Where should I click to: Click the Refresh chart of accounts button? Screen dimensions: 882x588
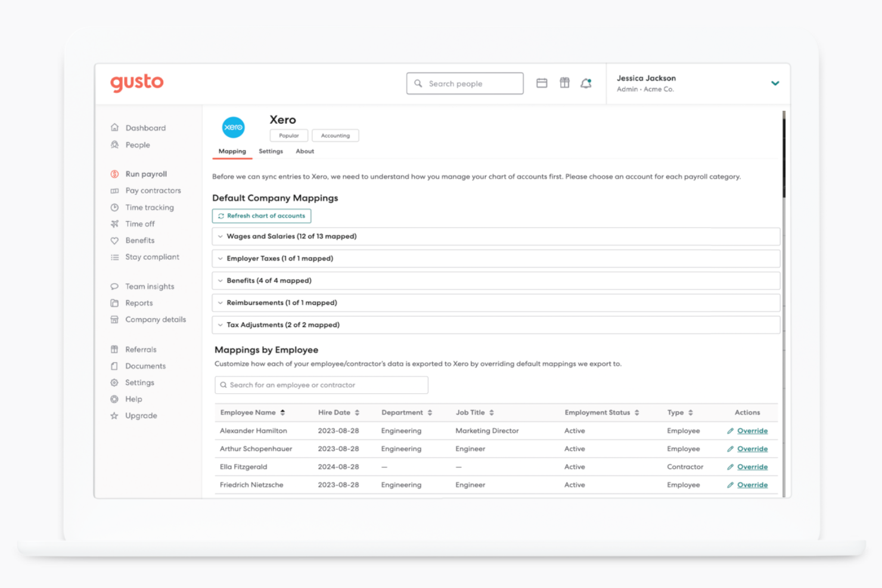coord(261,216)
